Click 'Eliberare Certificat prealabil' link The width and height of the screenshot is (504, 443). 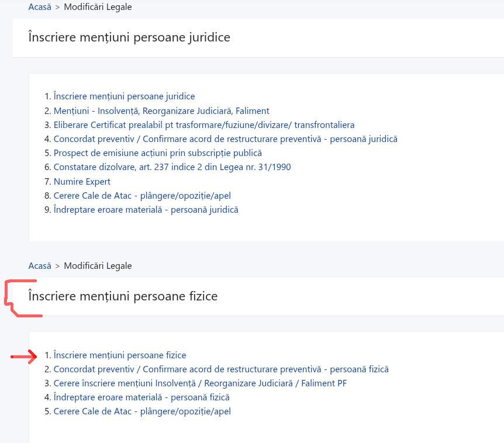203,125
